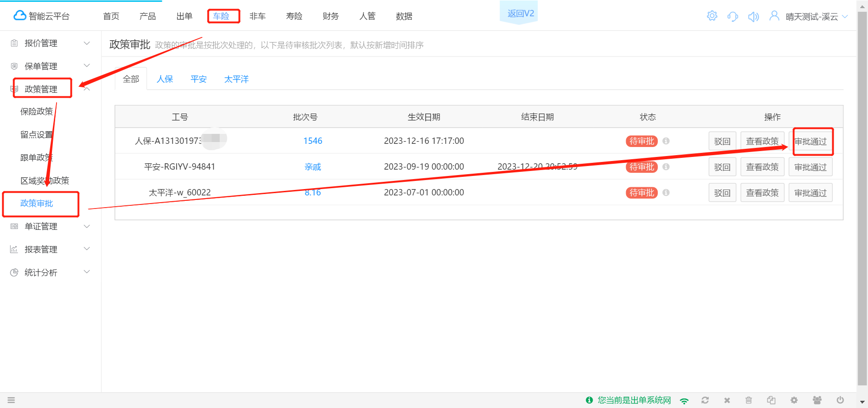The image size is (868, 408).
Task: Open the 数据 top menu
Action: [404, 16]
